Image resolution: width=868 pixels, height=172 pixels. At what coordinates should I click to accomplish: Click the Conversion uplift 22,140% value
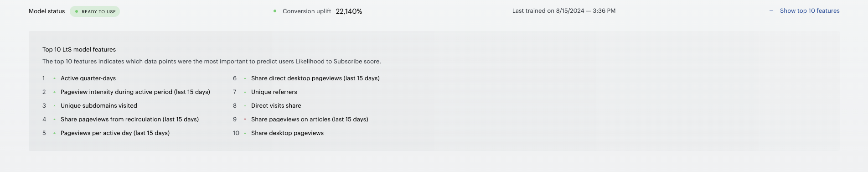349,11
